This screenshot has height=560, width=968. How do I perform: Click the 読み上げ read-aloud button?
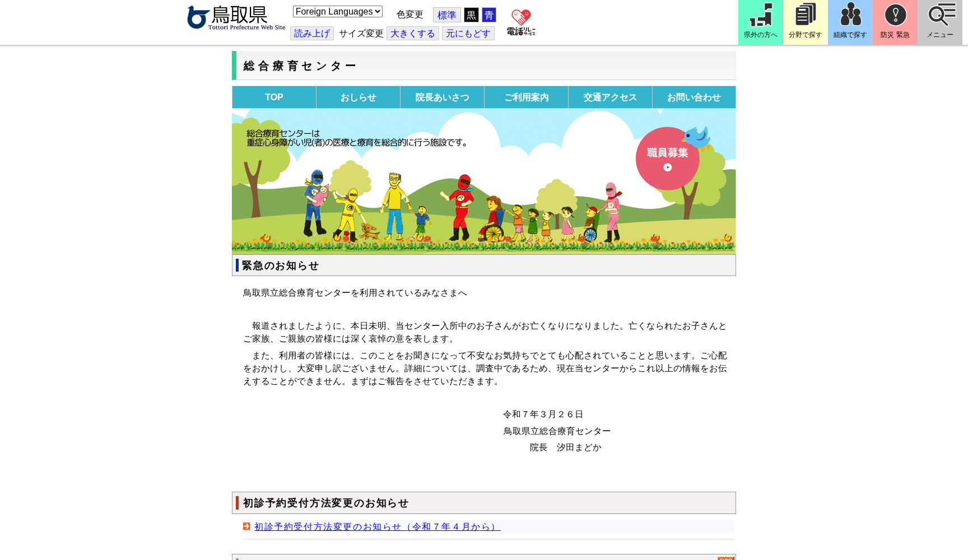311,33
